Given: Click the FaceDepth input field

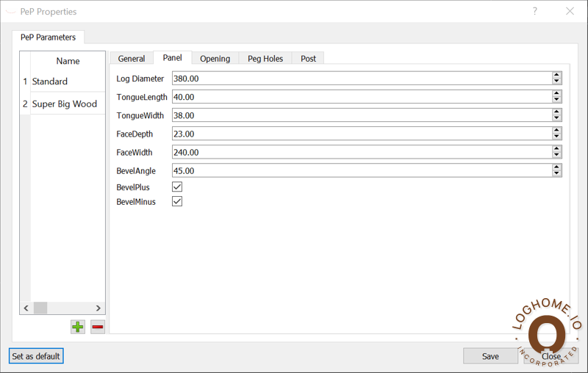Looking at the screenshot, I should (x=362, y=134).
